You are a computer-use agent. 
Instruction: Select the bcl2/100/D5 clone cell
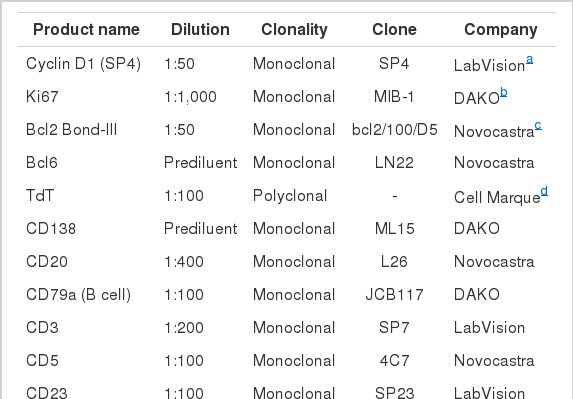coord(395,130)
